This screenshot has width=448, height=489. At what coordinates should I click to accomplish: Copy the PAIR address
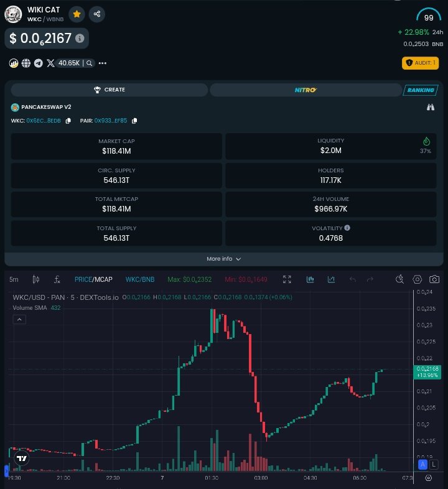click(x=134, y=121)
